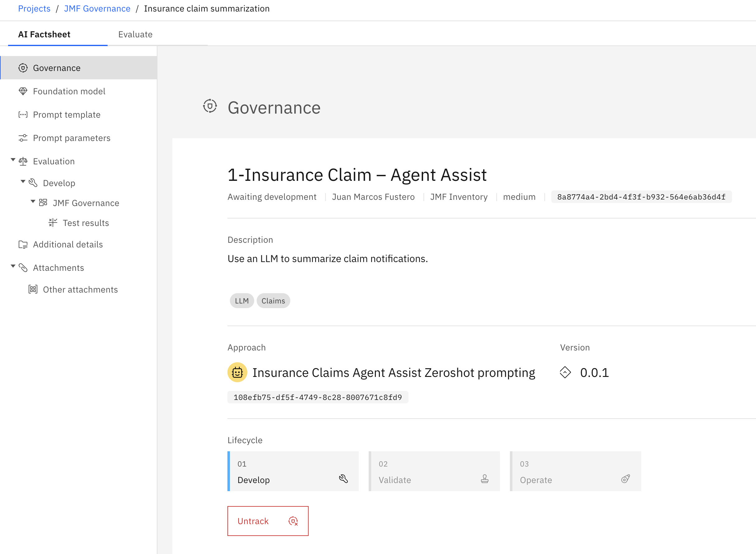The height and width of the screenshot is (554, 756).
Task: Click the large Governance header icon
Action: tap(210, 106)
